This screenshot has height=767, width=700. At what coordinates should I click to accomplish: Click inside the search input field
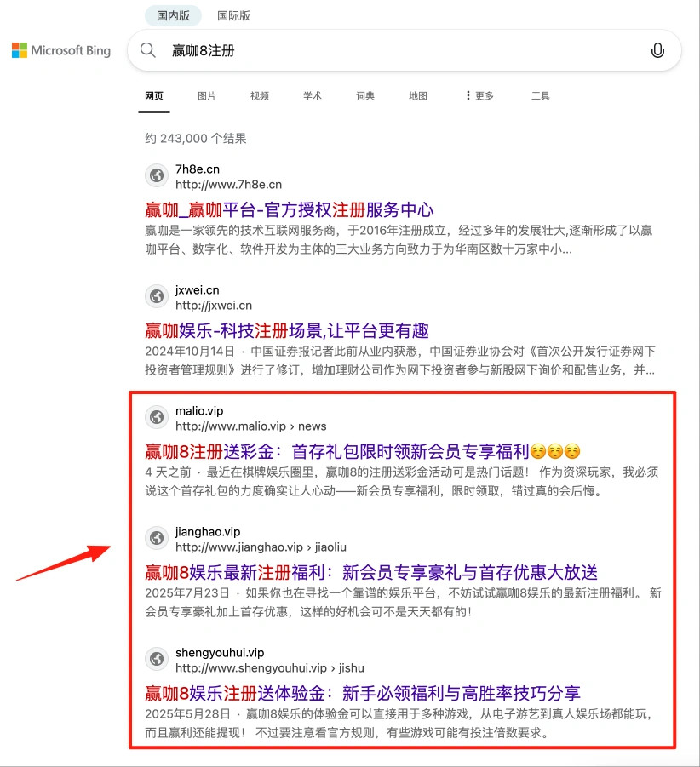coord(383,50)
